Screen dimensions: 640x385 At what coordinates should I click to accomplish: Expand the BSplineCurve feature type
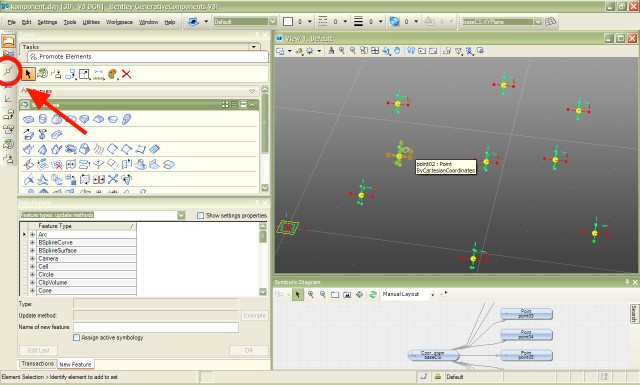click(33, 243)
